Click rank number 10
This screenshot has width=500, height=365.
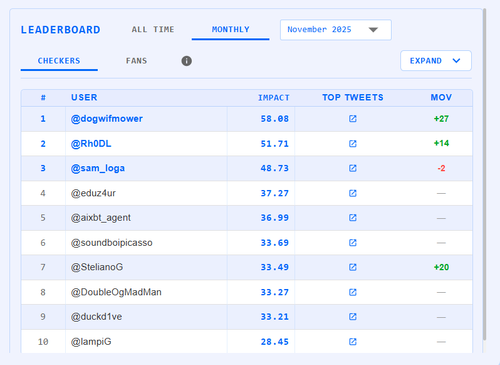pyautogui.click(x=43, y=342)
